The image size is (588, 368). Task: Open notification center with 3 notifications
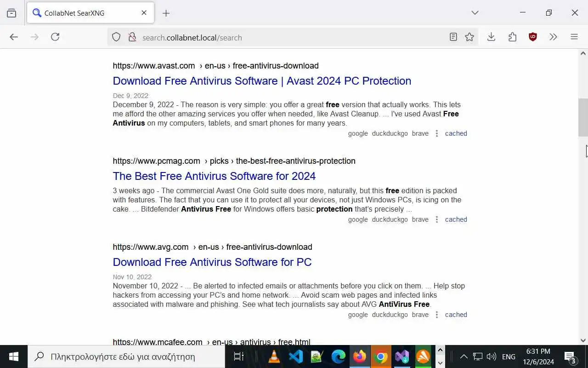[570, 357]
